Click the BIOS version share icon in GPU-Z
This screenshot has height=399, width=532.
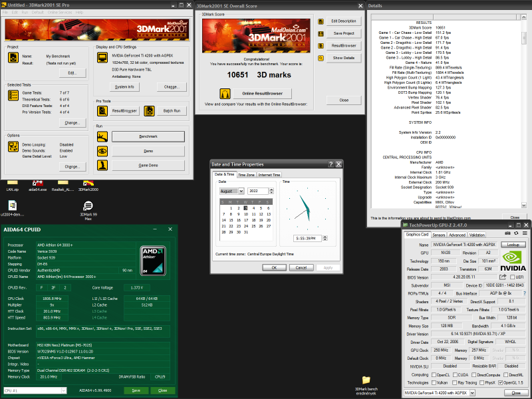pos(503,277)
